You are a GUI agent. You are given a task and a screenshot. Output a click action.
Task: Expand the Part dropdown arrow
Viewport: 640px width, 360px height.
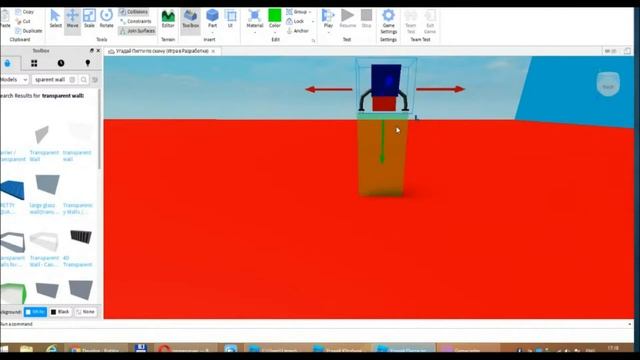click(212, 32)
